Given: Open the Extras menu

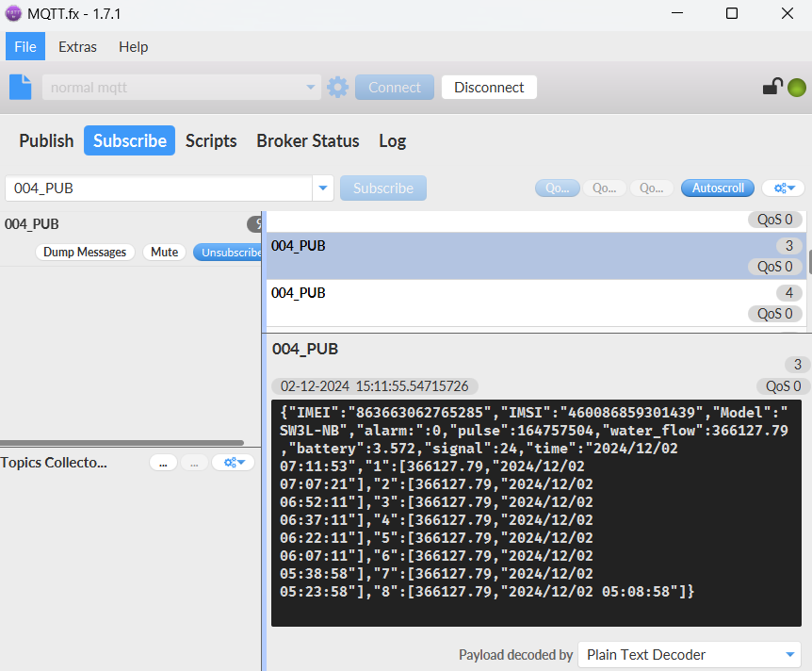Looking at the screenshot, I should [77, 46].
